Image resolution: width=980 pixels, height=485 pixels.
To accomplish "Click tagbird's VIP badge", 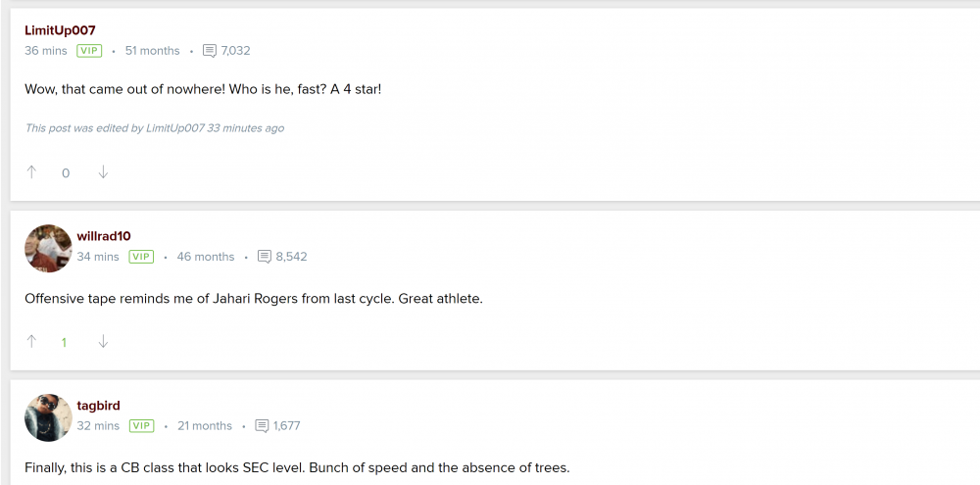I will (141, 426).
